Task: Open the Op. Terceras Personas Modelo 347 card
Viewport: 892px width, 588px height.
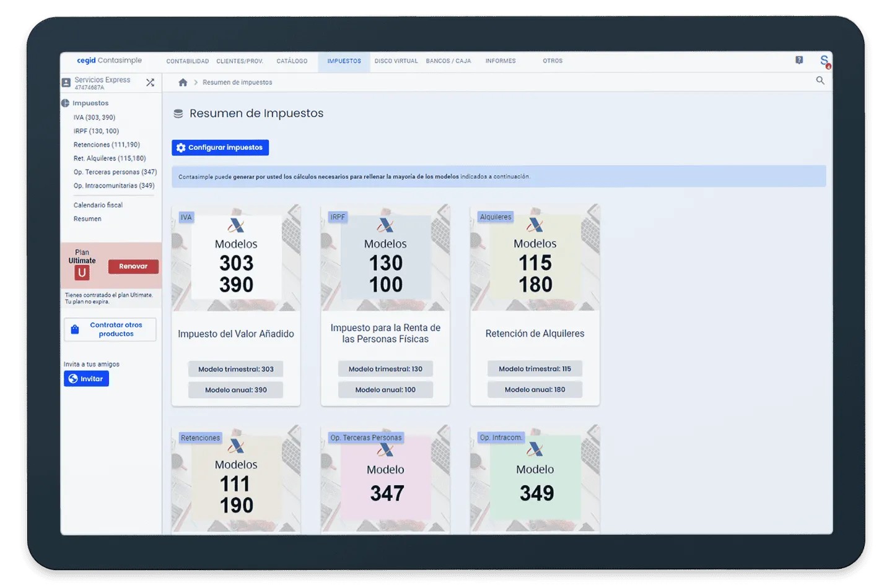Action: pyautogui.click(x=385, y=478)
